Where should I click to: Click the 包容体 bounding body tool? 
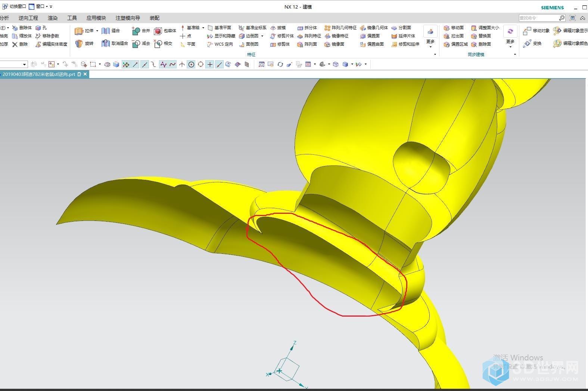[165, 31]
